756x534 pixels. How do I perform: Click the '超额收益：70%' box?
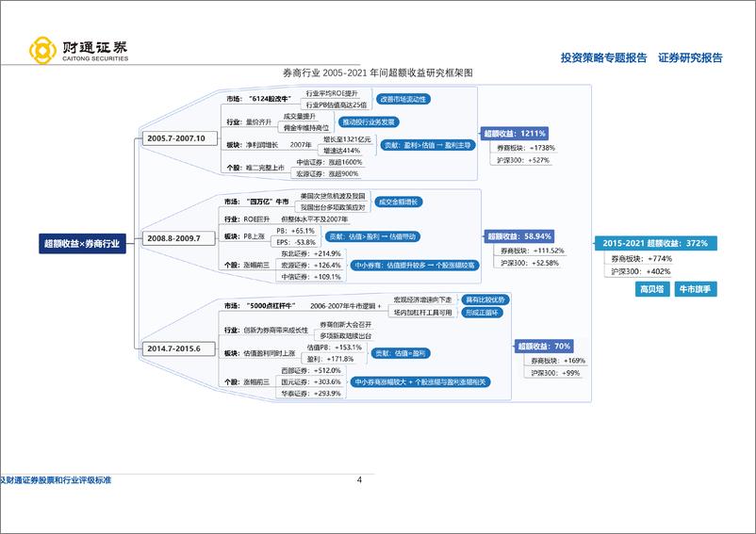tap(544, 346)
